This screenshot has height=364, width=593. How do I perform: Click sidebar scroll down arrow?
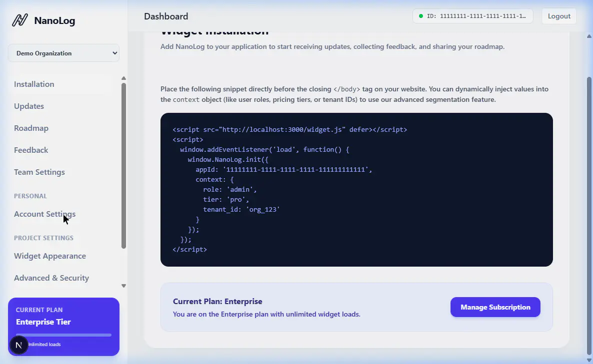[x=123, y=286]
